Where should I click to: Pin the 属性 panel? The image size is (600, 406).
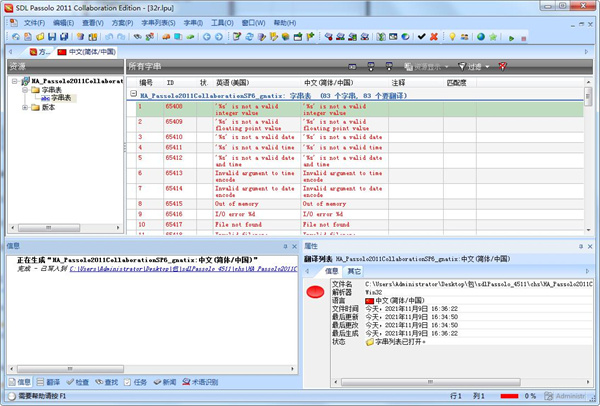click(581, 246)
